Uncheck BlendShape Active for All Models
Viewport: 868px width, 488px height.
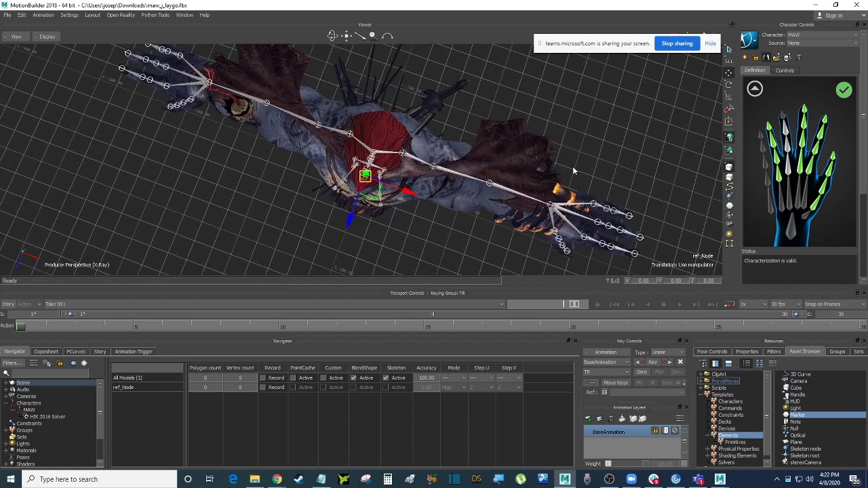[353, 378]
